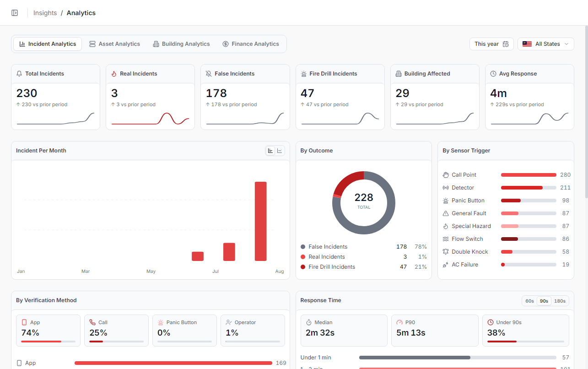Click the flame icon on Real Incidents
This screenshot has height=369, width=588.
[114, 74]
